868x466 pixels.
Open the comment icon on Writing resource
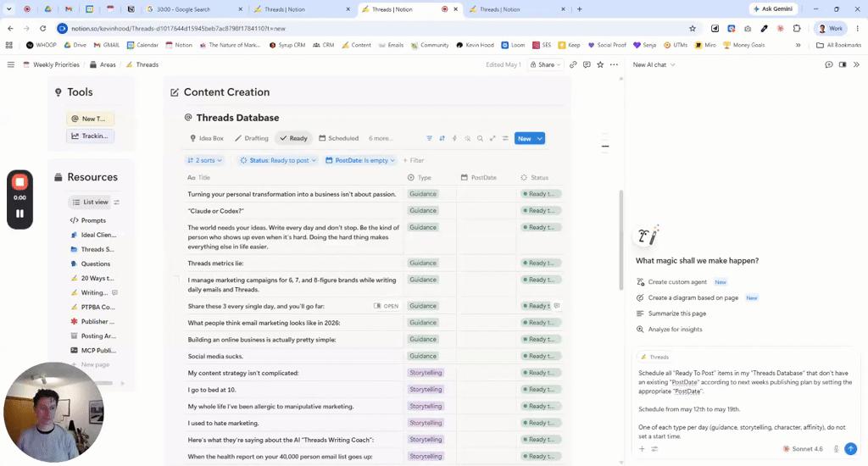115,293
